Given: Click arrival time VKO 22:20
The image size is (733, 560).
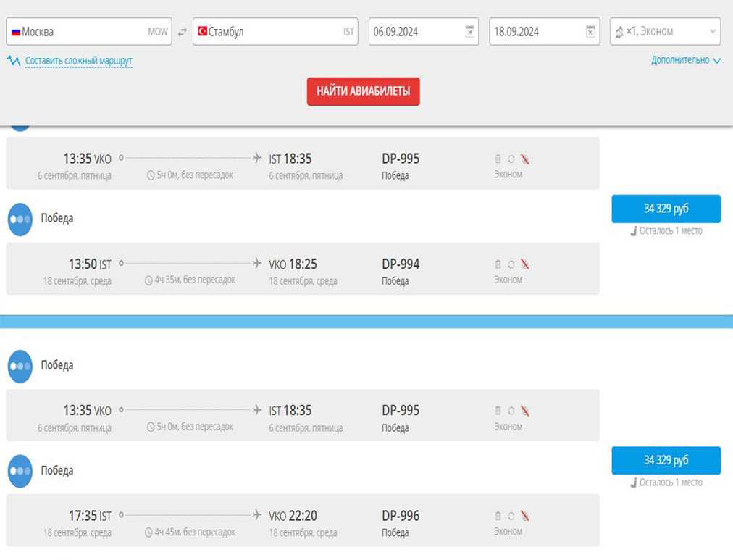Looking at the screenshot, I should [x=293, y=516].
